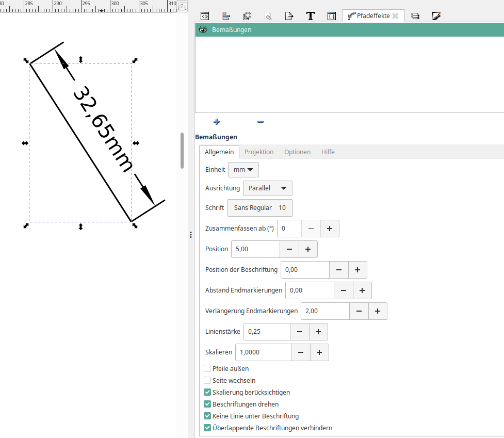Viewport: 504px width, 438px height.
Task: Click the Schrift Sans Regular 10 button
Action: pos(259,208)
